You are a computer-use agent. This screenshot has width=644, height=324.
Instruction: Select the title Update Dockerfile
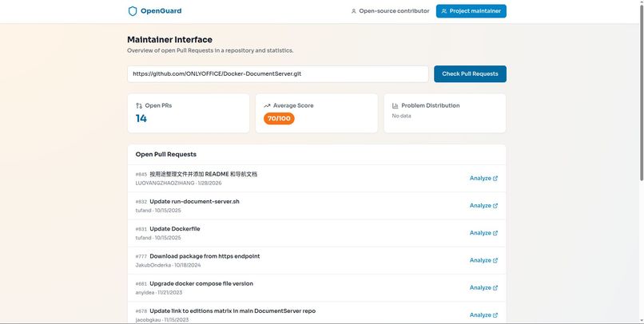[174, 229]
